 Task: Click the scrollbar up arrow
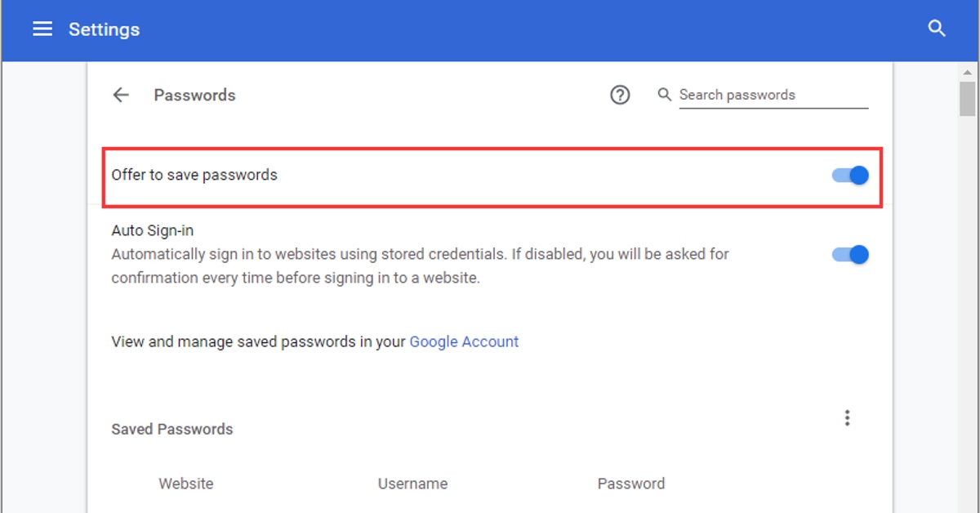tap(966, 72)
